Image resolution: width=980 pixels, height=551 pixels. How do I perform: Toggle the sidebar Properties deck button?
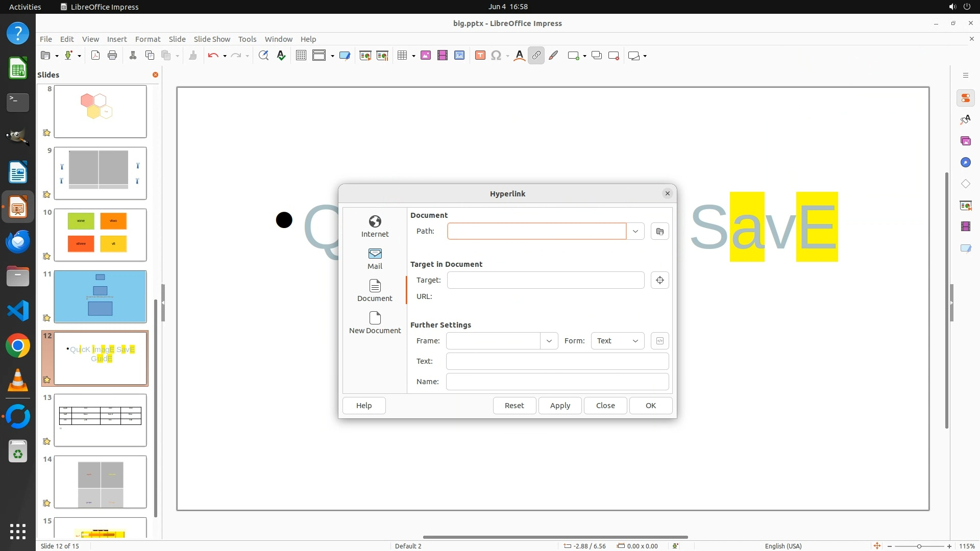pyautogui.click(x=965, y=98)
